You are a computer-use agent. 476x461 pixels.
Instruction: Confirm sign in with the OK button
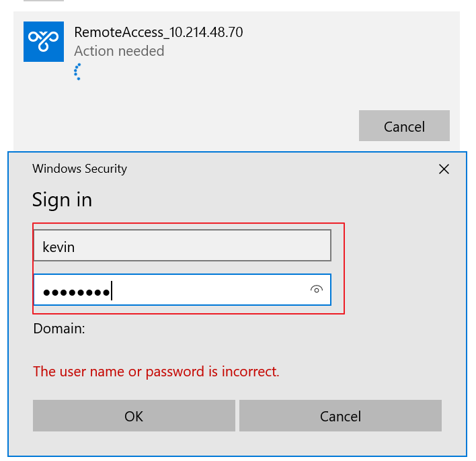134,416
